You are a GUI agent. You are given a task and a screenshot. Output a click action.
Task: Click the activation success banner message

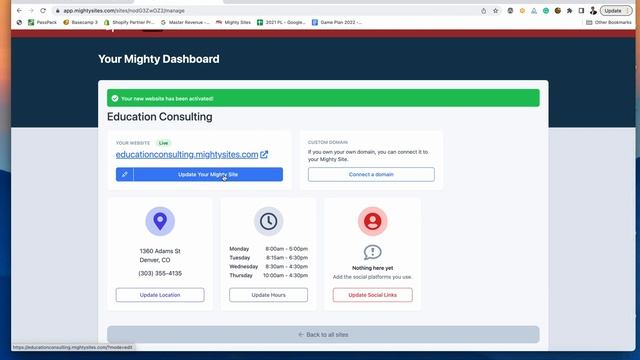tap(167, 99)
